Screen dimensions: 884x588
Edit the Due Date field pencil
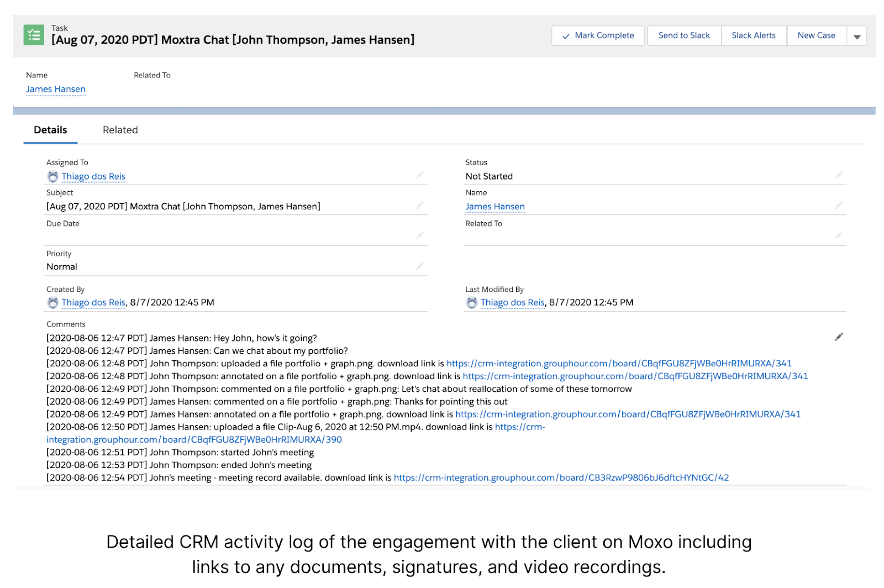click(420, 235)
